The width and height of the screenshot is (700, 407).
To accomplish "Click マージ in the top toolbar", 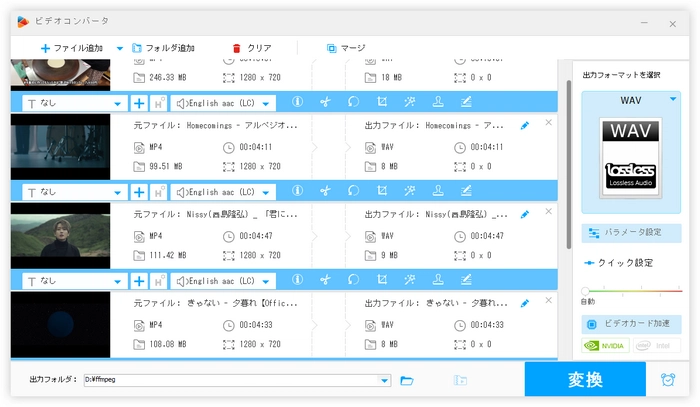I will click(x=346, y=48).
